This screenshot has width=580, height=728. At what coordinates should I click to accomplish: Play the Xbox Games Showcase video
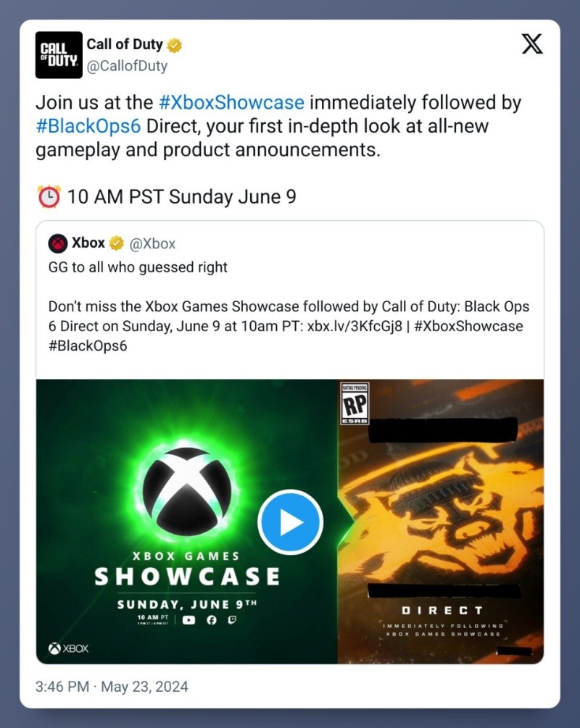tap(291, 522)
